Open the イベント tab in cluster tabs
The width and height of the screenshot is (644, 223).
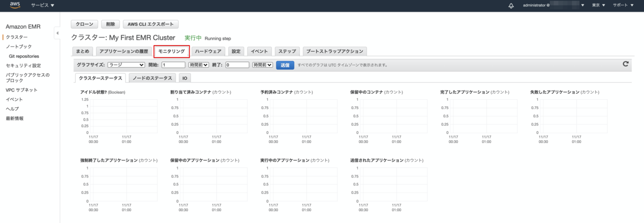259,51
